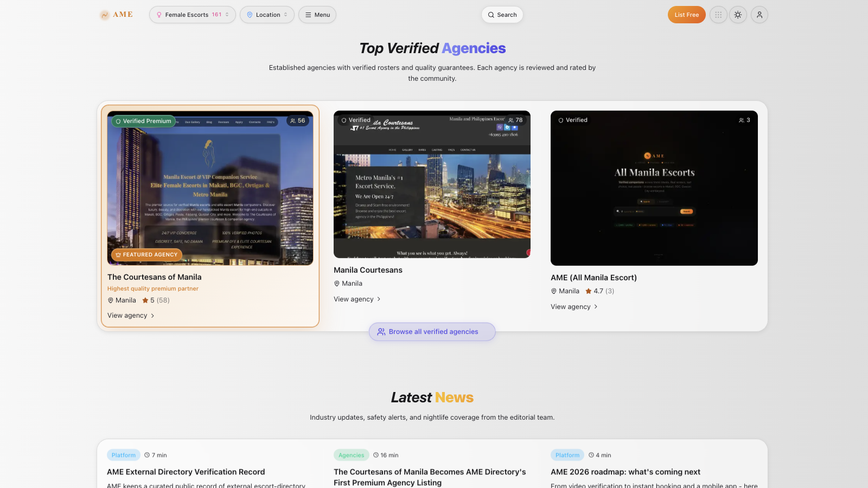Click the 78 members count badge
868x488 pixels.
515,120
